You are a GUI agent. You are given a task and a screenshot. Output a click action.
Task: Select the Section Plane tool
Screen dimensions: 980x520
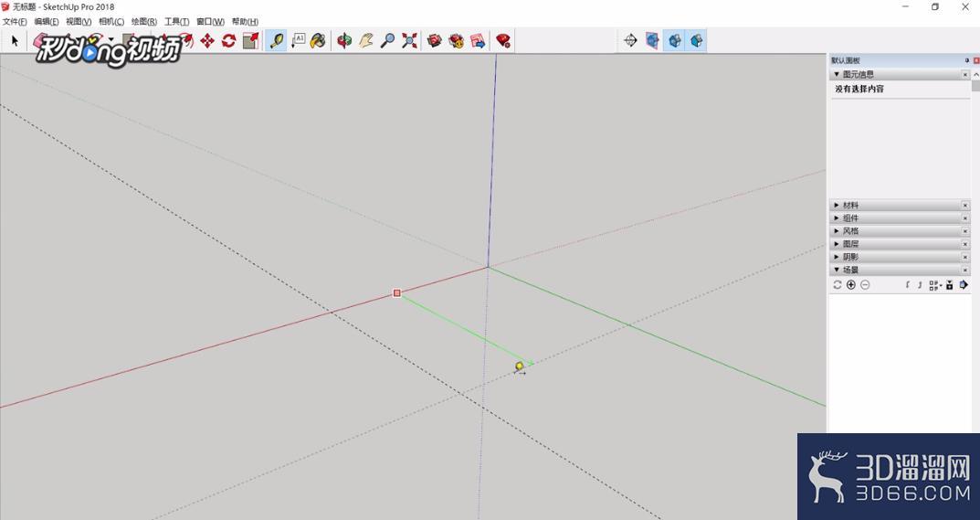point(630,41)
